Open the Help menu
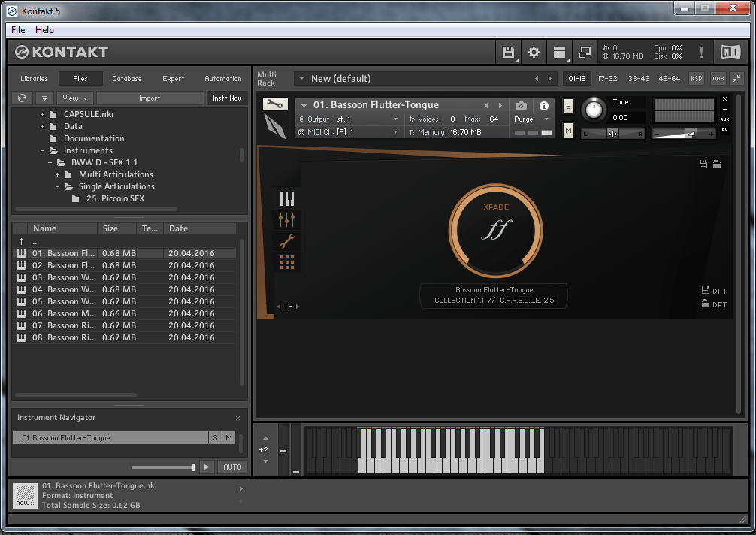 [44, 30]
